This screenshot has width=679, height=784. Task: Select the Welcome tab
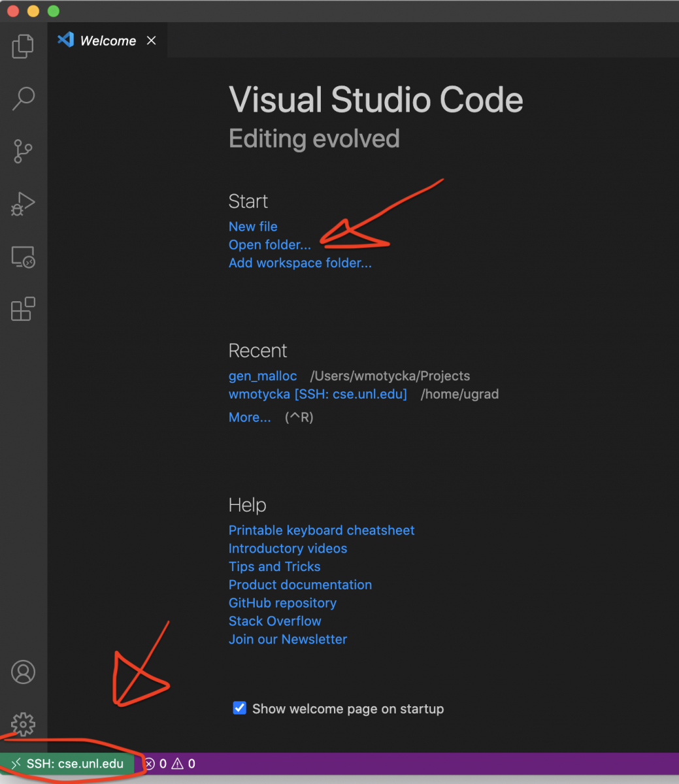107,41
